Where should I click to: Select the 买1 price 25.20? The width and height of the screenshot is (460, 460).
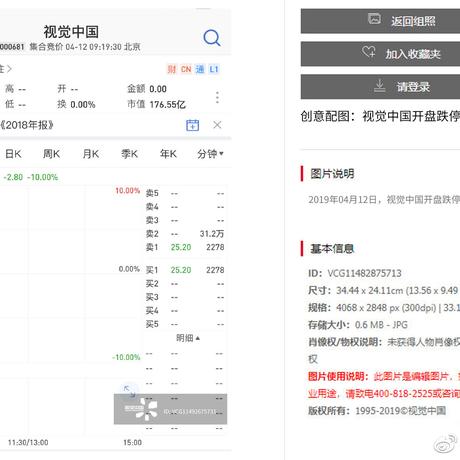[181, 270]
